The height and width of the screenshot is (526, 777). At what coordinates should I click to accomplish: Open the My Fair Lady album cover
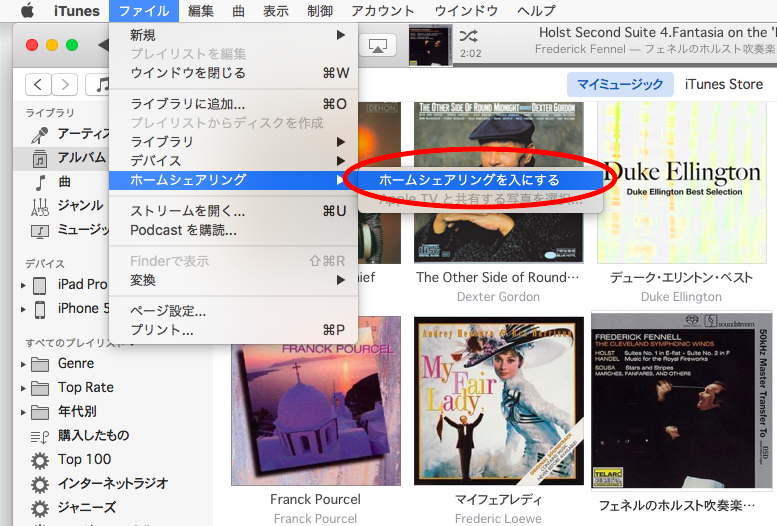(499, 401)
